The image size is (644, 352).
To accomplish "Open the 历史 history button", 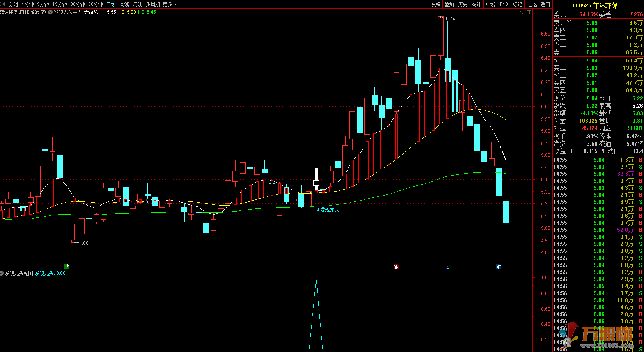I will tap(463, 4).
